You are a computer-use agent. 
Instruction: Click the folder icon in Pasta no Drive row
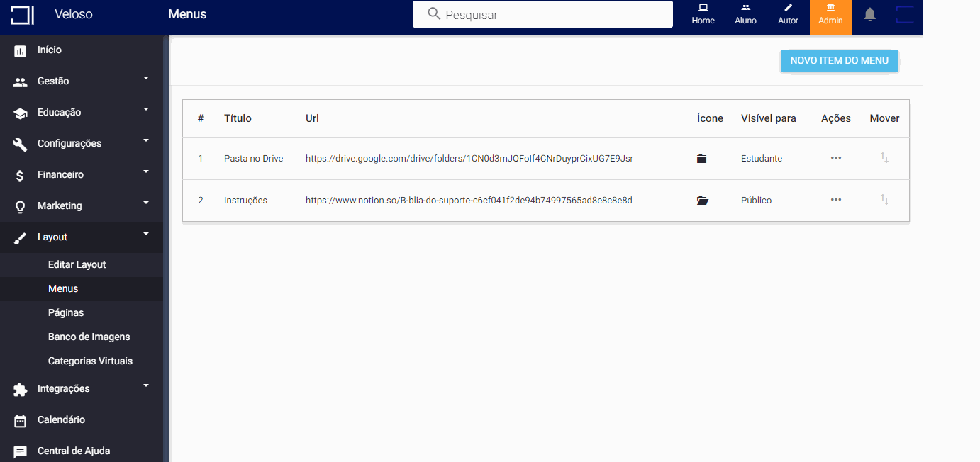701,159
